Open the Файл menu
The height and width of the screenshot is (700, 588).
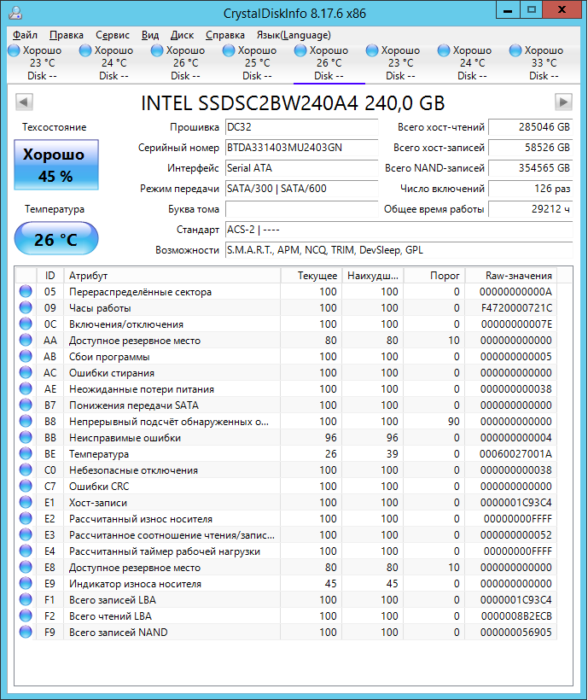coord(25,35)
